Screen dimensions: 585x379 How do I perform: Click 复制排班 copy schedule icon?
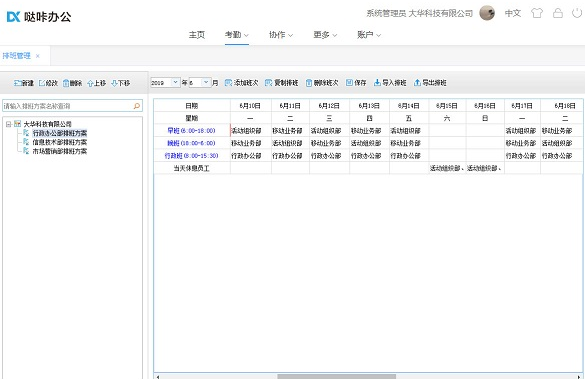pos(269,83)
